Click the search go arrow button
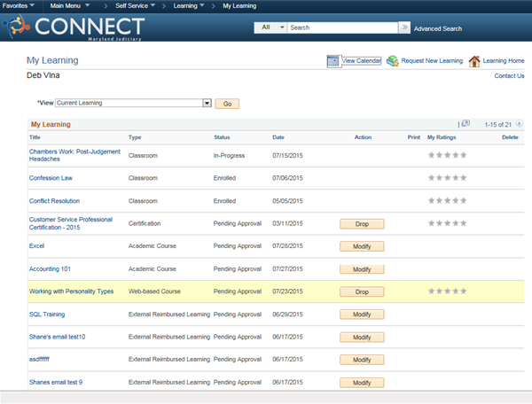 pyautogui.click(x=404, y=27)
